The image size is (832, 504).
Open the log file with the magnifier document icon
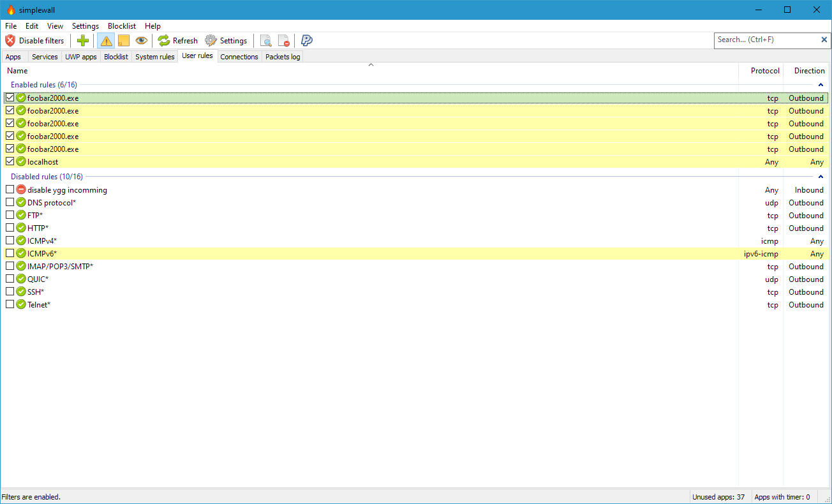[265, 40]
